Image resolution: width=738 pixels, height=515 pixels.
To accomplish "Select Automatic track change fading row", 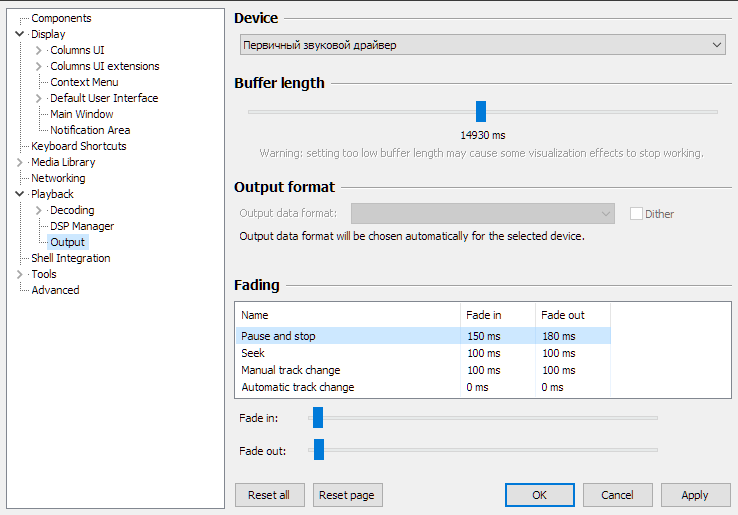I will (297, 387).
